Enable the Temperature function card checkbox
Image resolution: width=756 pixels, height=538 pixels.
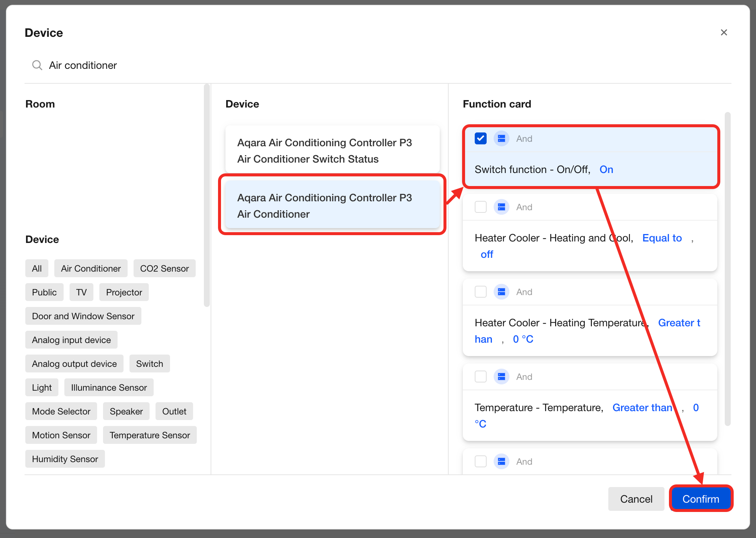pos(481,377)
